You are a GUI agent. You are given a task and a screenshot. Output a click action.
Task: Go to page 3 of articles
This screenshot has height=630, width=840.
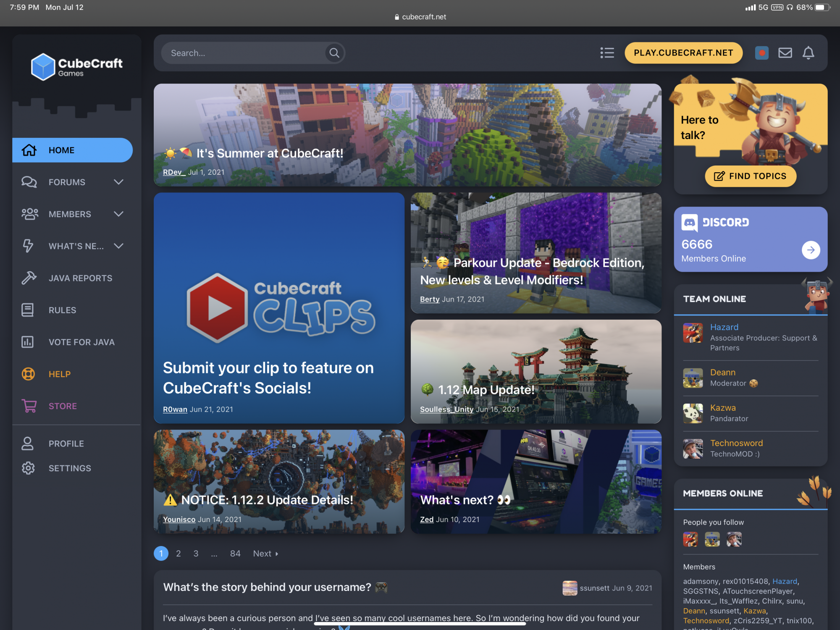pos(196,554)
